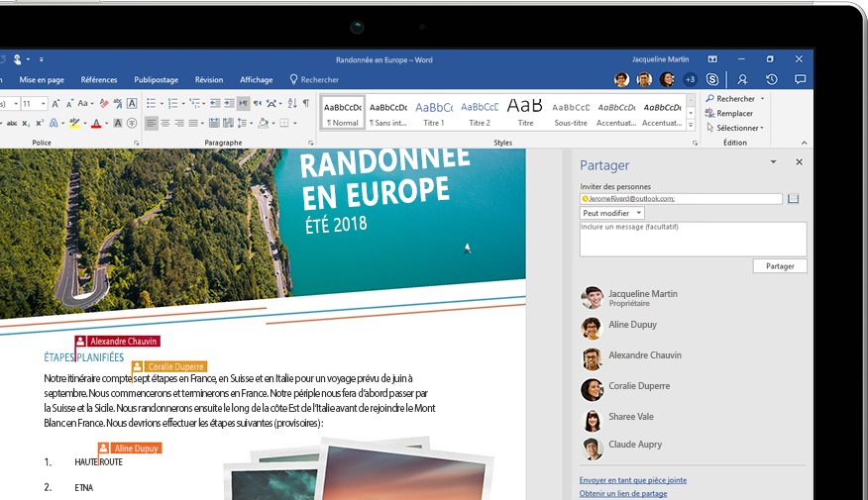Select Sharee Vale in the shared list
868x500 pixels.
click(x=631, y=417)
